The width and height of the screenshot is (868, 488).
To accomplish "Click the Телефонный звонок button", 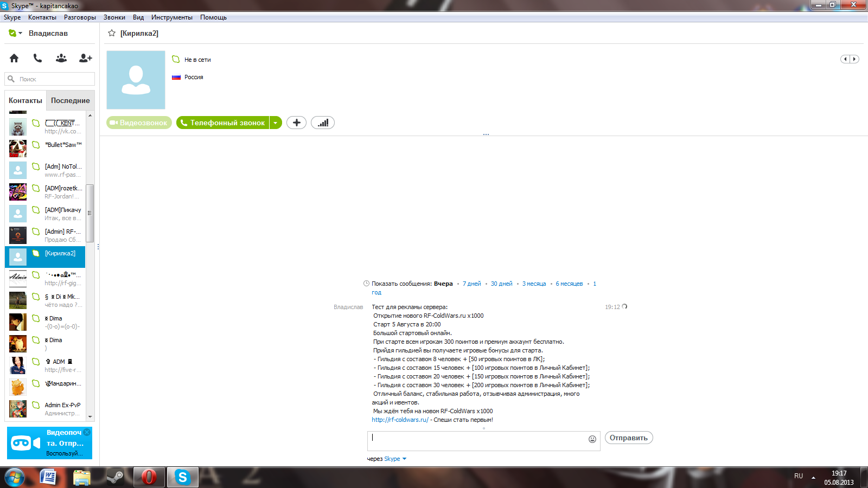I will 223,123.
